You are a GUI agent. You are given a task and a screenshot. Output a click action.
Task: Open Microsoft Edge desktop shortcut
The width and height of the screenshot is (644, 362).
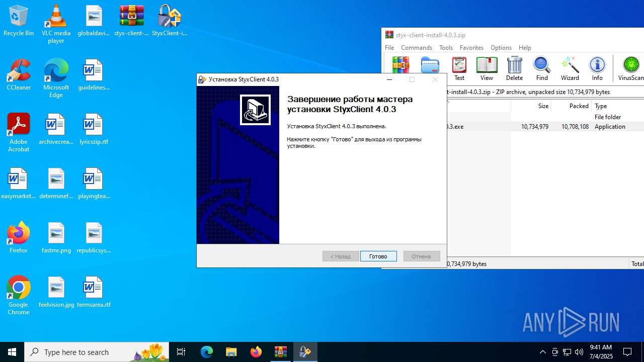[x=56, y=78]
